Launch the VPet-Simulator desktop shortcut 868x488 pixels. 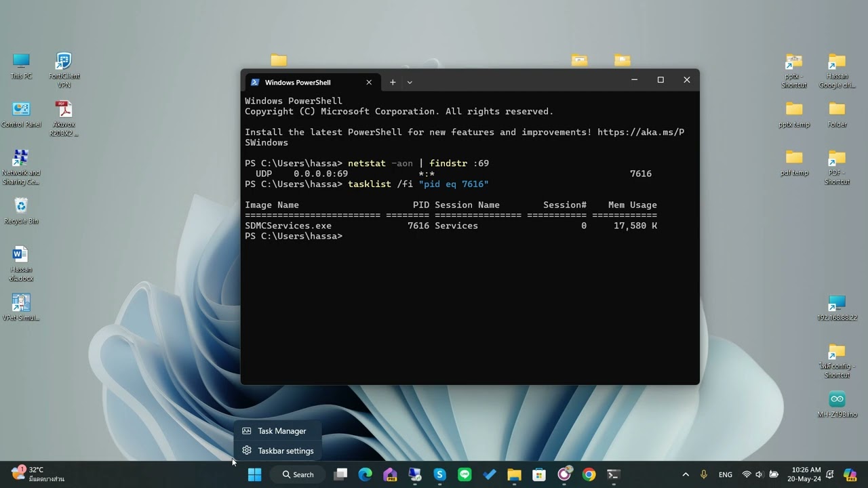[21, 308]
